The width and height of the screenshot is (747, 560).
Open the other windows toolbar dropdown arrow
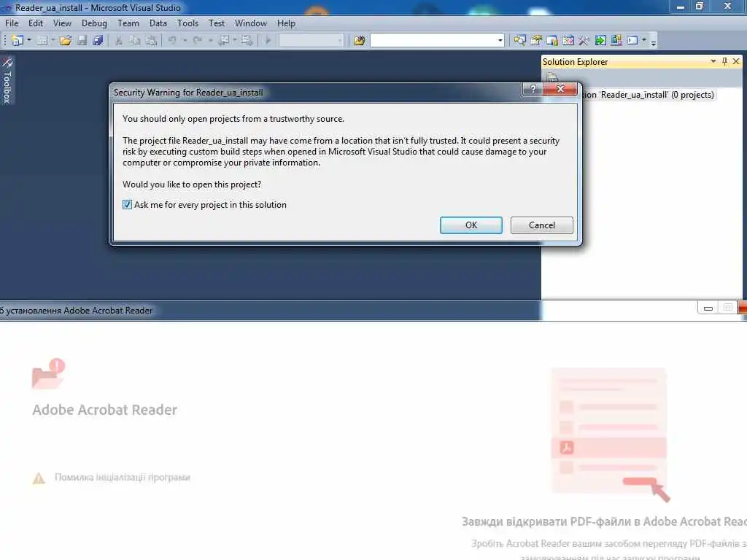pos(644,41)
